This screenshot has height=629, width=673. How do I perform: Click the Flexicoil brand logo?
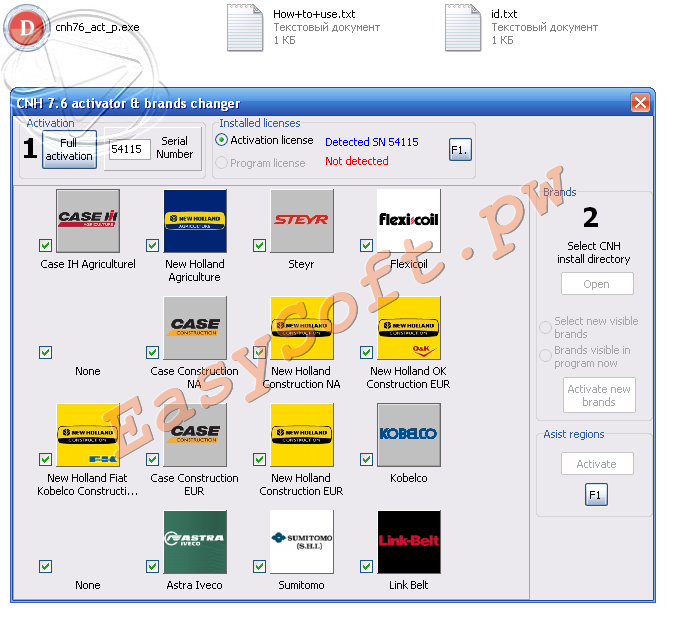coord(409,221)
